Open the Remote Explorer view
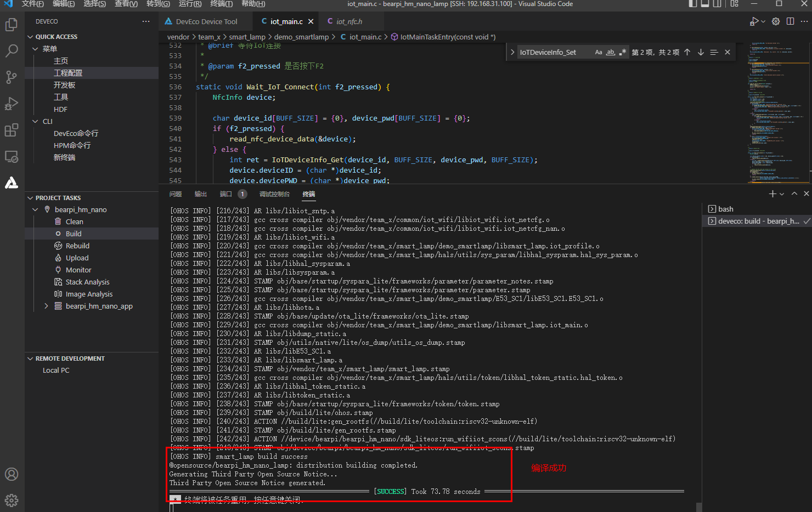Viewport: 812px width, 512px height. (12, 156)
